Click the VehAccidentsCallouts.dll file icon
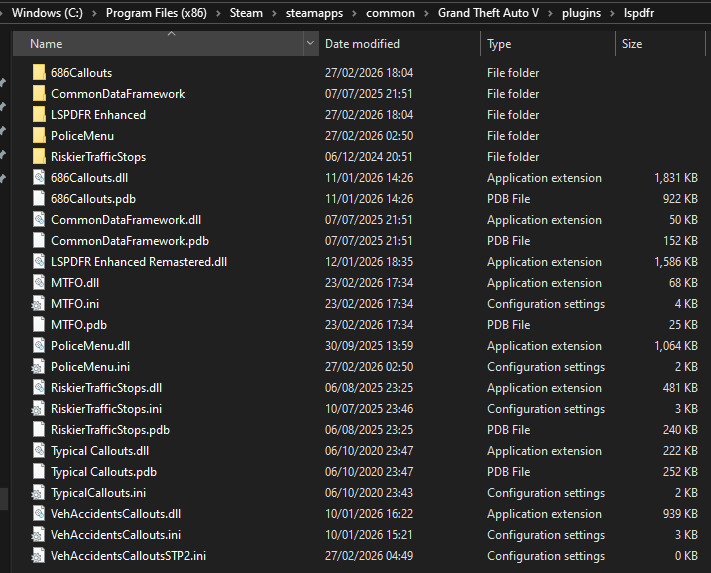 [x=39, y=514]
